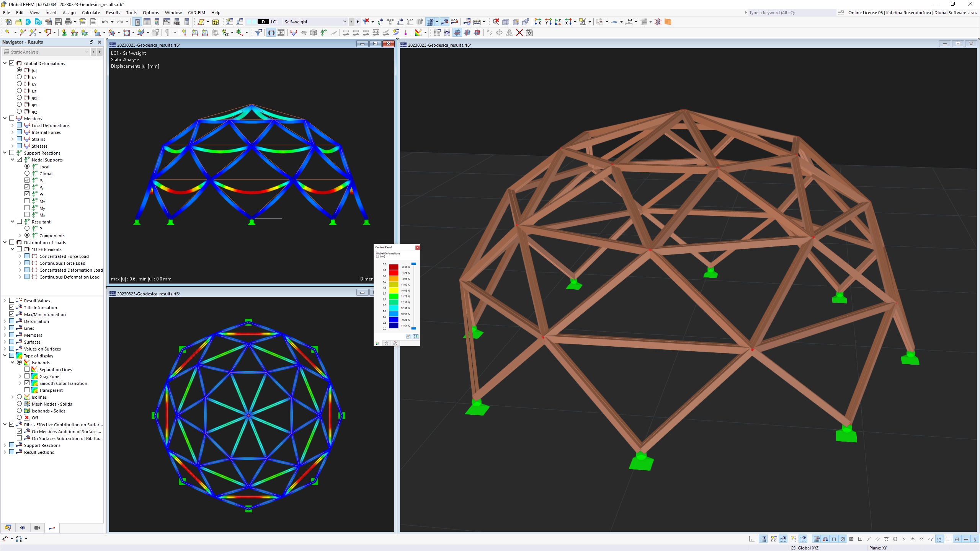Image resolution: width=980 pixels, height=551 pixels.
Task: Check the Transparent display option
Action: coord(27,390)
